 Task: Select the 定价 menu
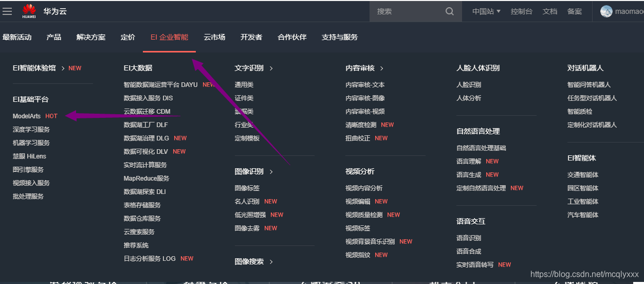[128, 37]
